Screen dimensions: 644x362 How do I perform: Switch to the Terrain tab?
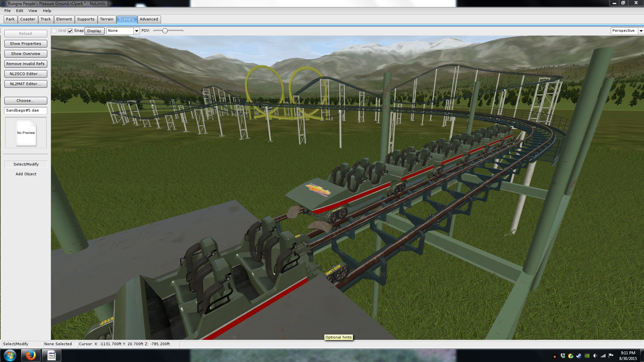(106, 19)
